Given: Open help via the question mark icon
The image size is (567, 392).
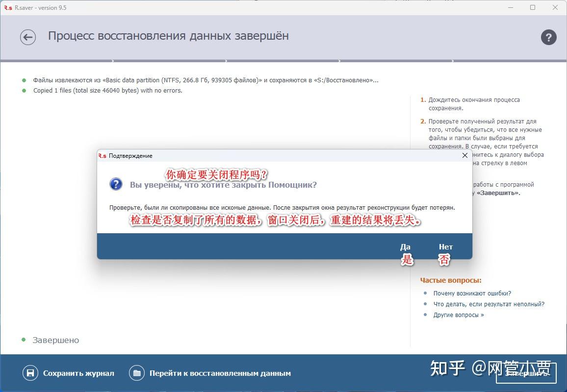Looking at the screenshot, I should point(548,37).
